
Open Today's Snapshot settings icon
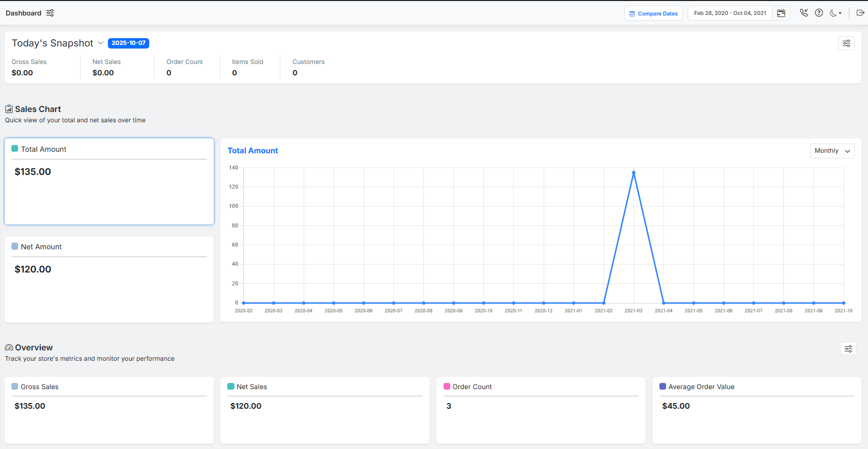(x=846, y=43)
